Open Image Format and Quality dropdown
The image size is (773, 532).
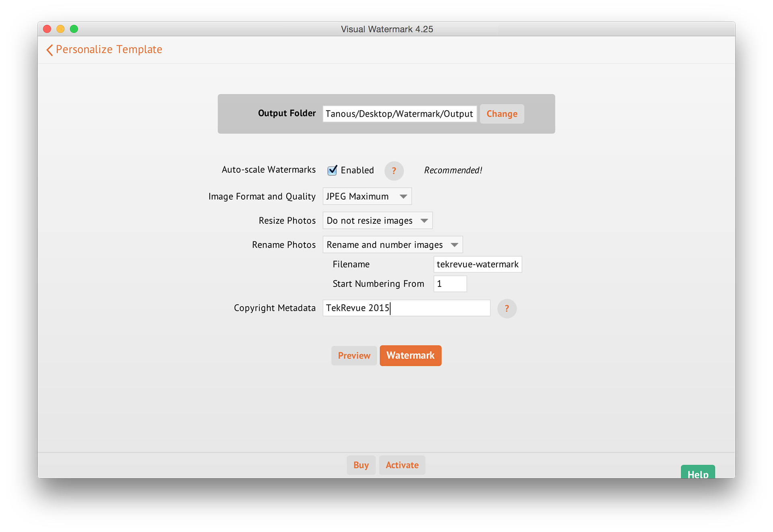(367, 196)
